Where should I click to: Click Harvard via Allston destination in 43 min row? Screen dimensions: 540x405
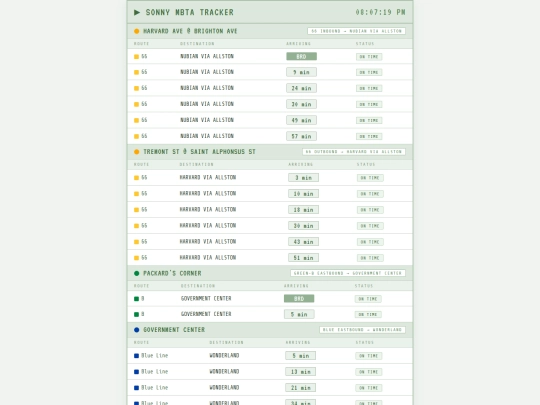[x=208, y=242]
